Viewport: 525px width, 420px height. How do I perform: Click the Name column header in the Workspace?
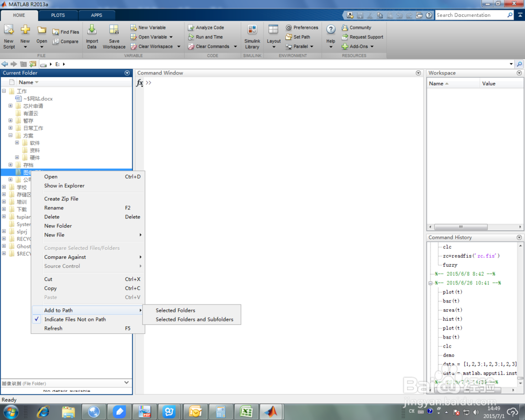(x=453, y=83)
